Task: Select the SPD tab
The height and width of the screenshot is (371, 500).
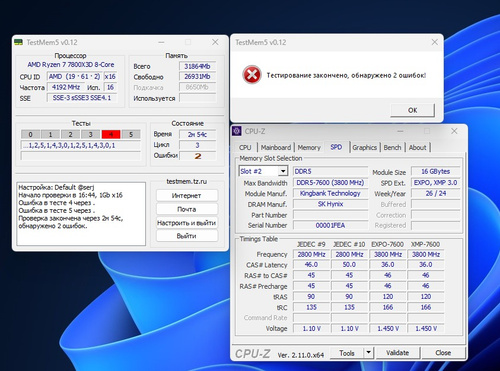Action: click(336, 147)
